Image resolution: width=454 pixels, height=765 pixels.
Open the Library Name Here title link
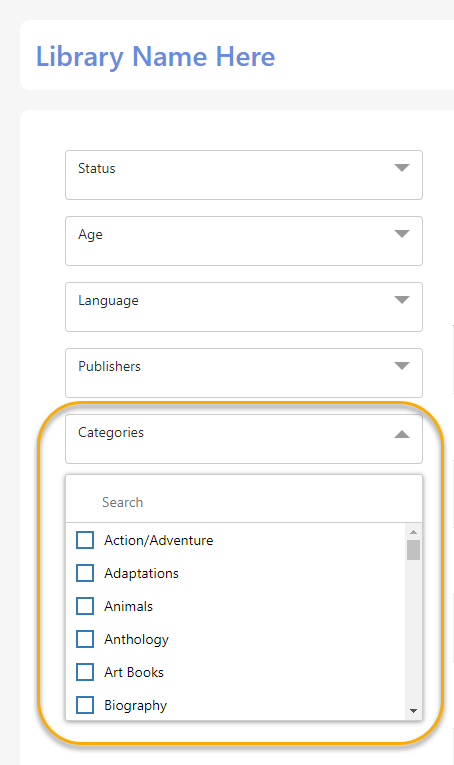pyautogui.click(x=156, y=57)
